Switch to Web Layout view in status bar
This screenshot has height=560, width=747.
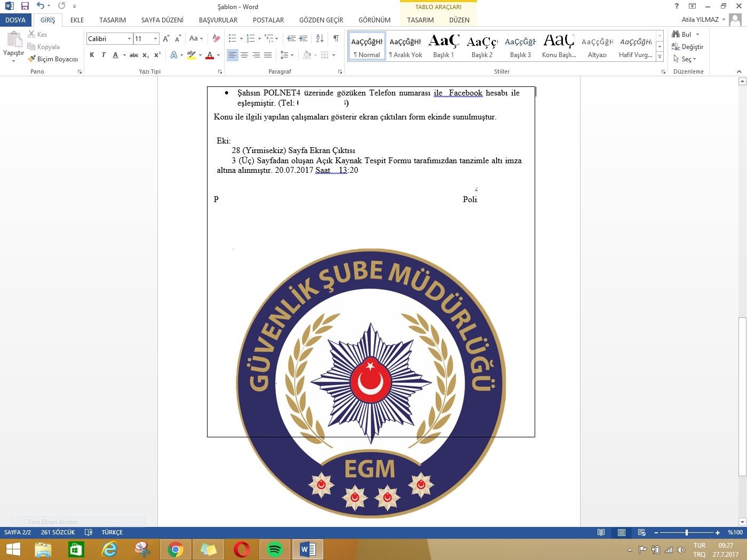pyautogui.click(x=642, y=532)
